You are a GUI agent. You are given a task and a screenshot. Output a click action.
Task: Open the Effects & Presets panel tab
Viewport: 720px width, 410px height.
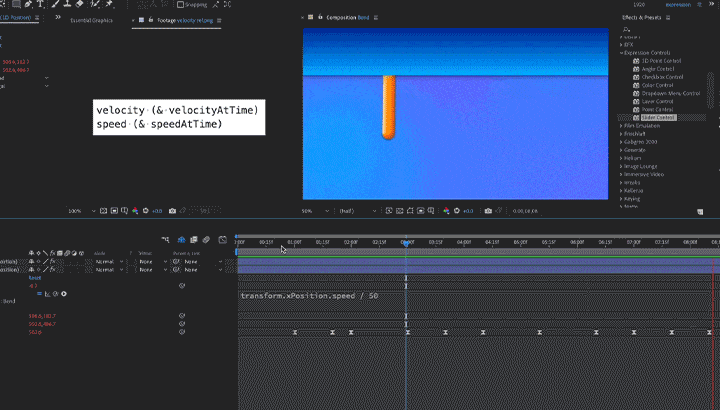(x=641, y=17)
